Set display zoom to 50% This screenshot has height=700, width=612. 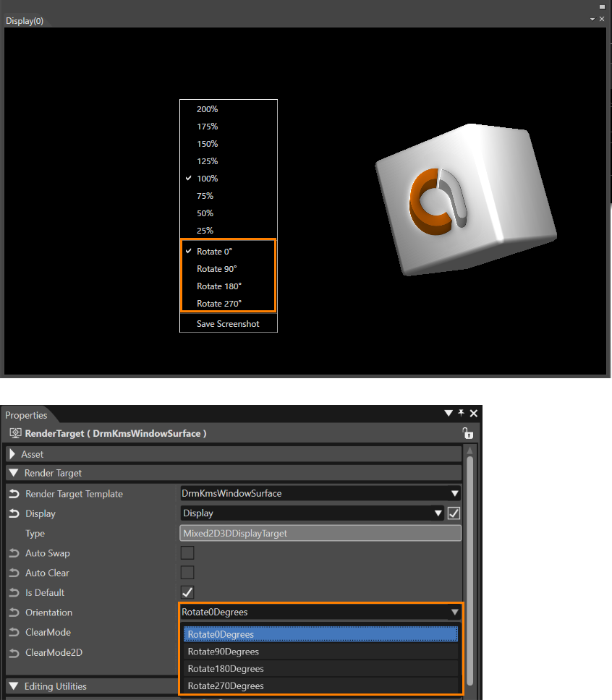click(229, 213)
